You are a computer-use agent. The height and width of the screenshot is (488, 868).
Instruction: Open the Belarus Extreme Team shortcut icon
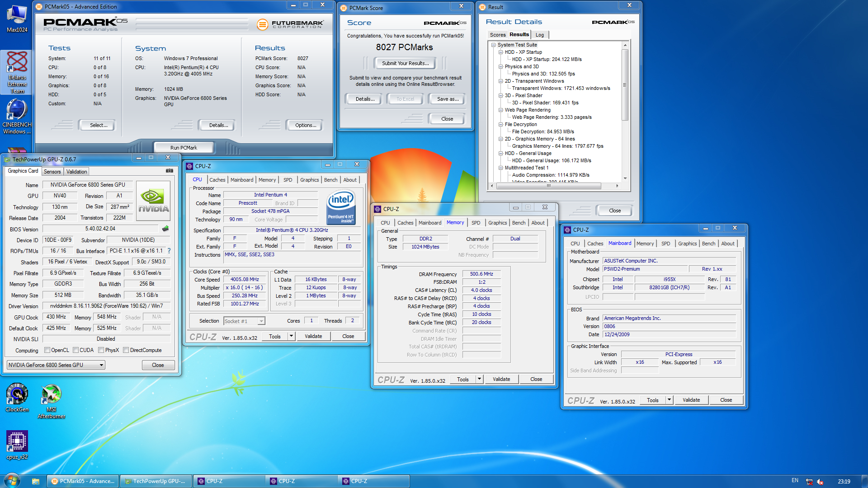coord(17,72)
